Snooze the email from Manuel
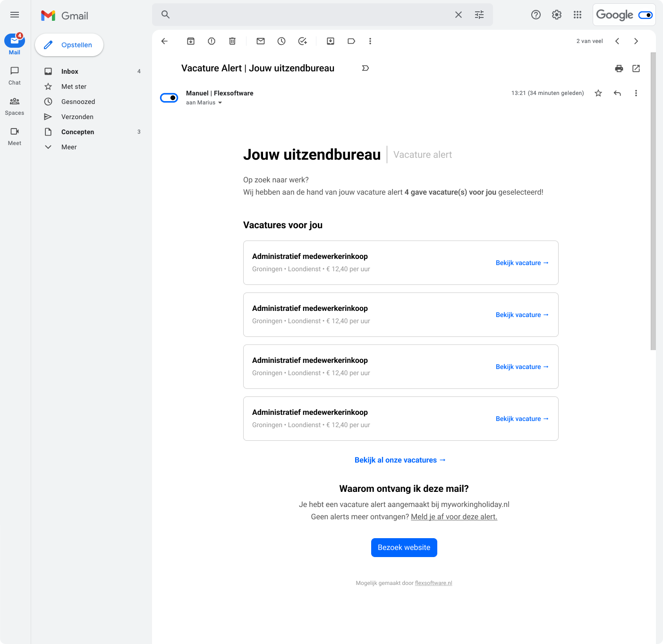Screen dimensions: 663x644 click(281, 41)
